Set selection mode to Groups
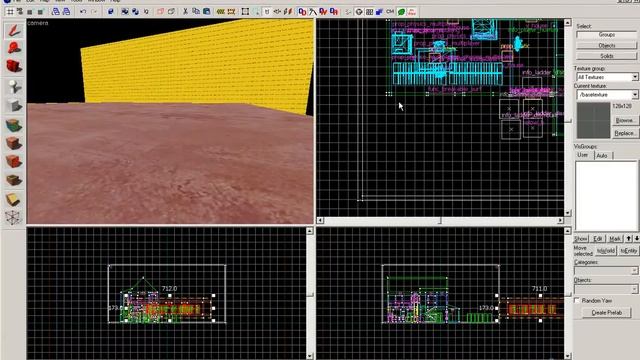640x360 pixels. pyautogui.click(x=607, y=35)
